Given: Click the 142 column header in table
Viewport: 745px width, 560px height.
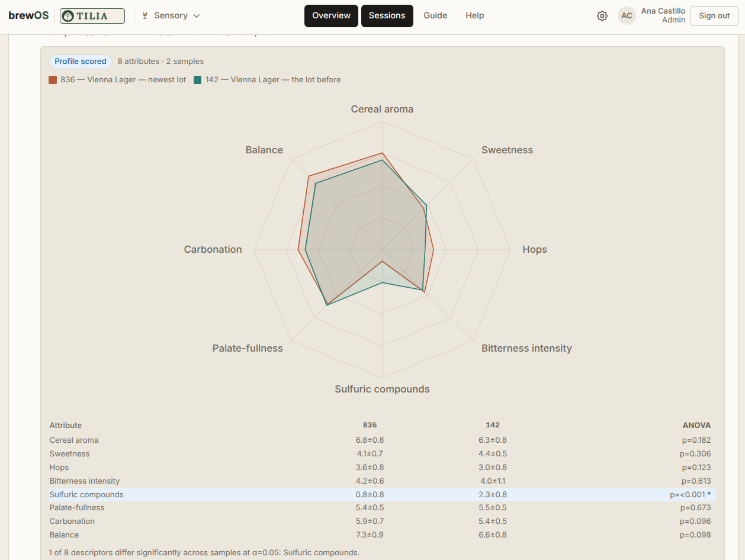Looking at the screenshot, I should click(x=492, y=425).
